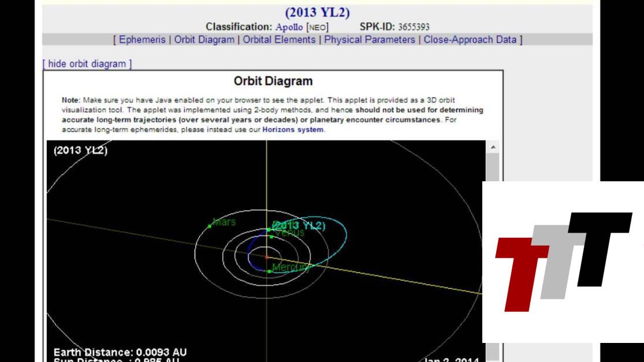Collapse the diagram via hide orbit diagram
This screenshot has height=362, width=644.
pyautogui.click(x=87, y=64)
